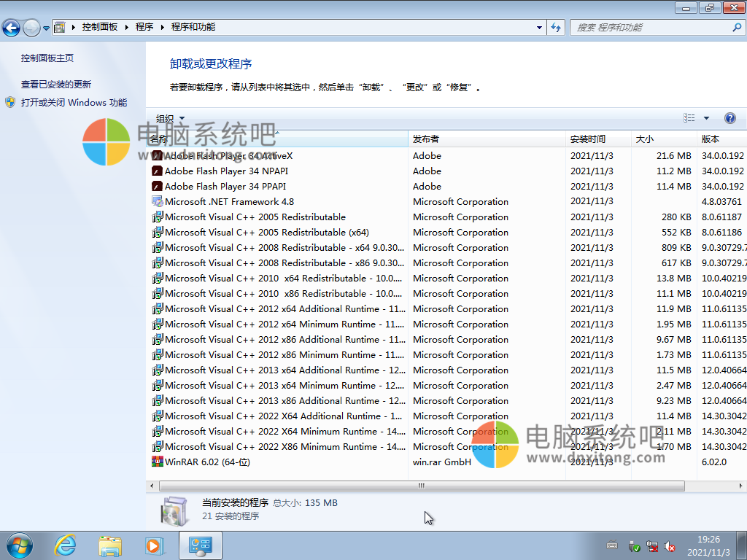Click the refresh icon beside the address bar
Screen dimensions: 747x560
[x=556, y=26]
